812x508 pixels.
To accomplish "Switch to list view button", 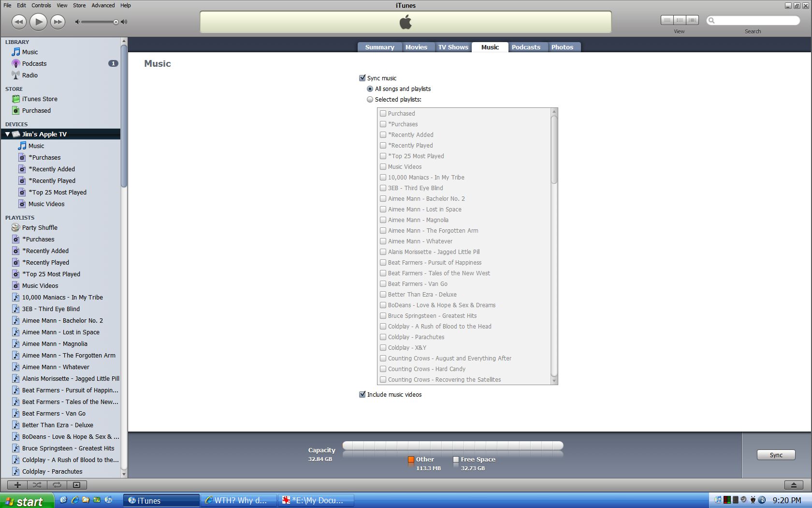I will coord(667,20).
